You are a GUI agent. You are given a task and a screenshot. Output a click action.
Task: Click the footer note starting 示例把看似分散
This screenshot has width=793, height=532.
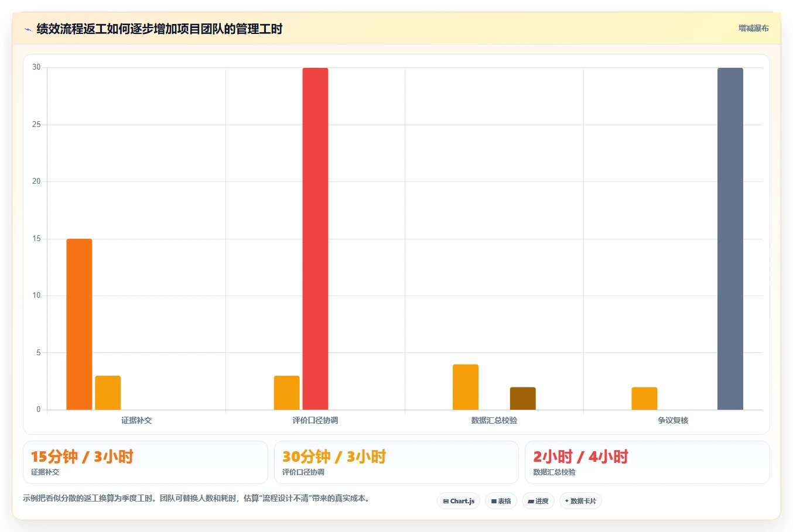[196, 499]
